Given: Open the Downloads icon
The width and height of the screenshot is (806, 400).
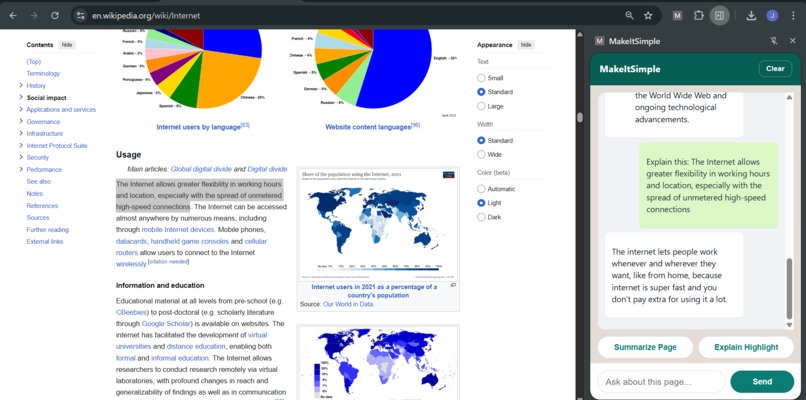Looking at the screenshot, I should point(751,15).
